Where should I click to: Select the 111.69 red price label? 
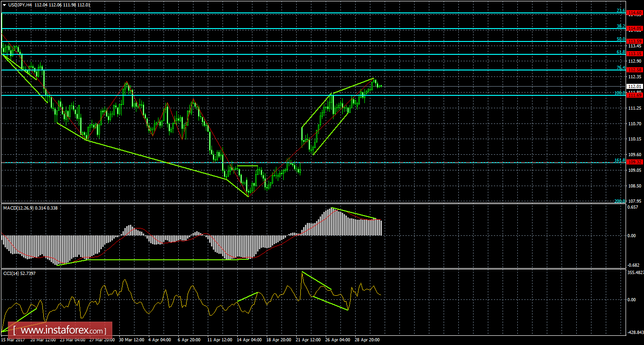pos(635,95)
